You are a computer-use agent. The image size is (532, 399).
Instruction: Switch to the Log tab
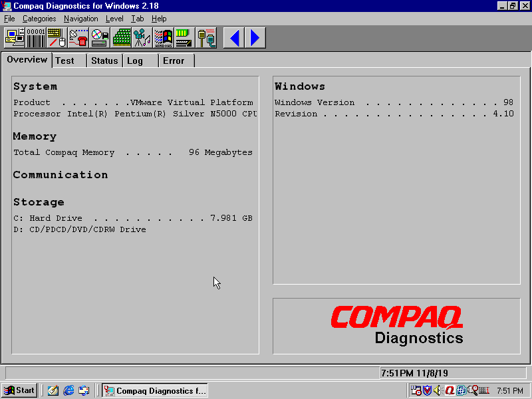[x=140, y=61]
